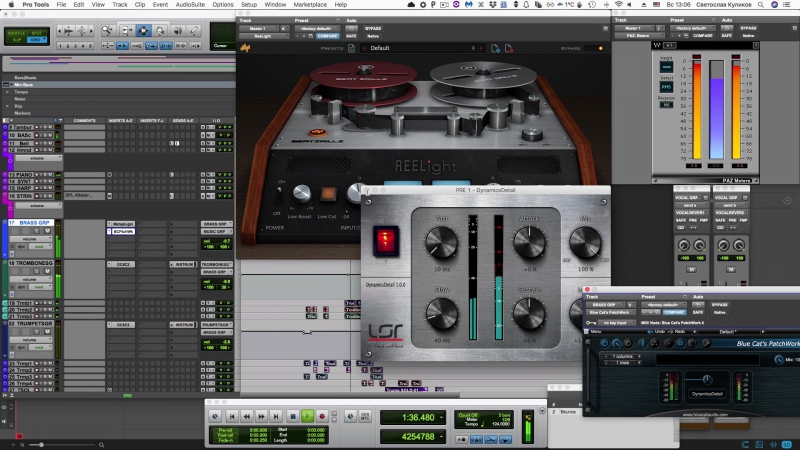The width and height of the screenshot is (800, 450).
Task: Choose the Grabber hand tool
Action: [160, 31]
